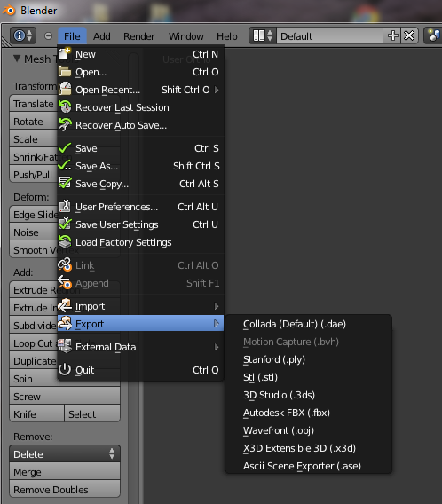Click the Recover Last Session icon
Image resolution: width=442 pixels, height=504 pixels.
(x=65, y=106)
